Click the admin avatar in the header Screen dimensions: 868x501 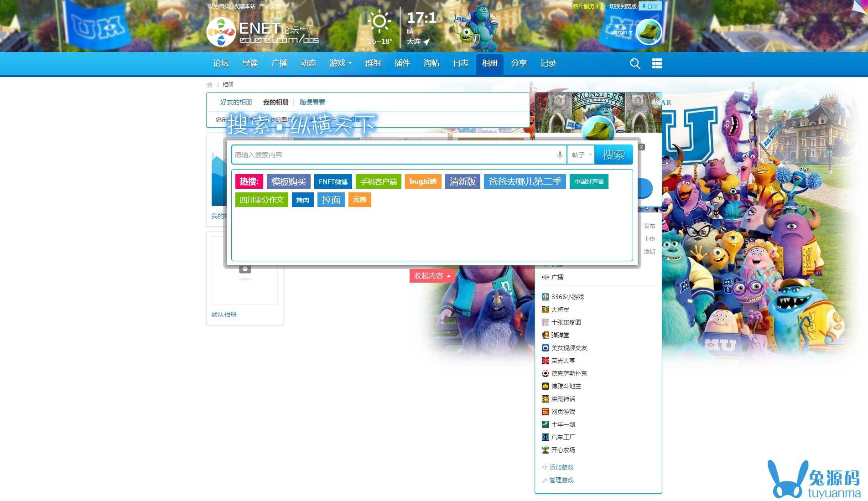point(649,31)
